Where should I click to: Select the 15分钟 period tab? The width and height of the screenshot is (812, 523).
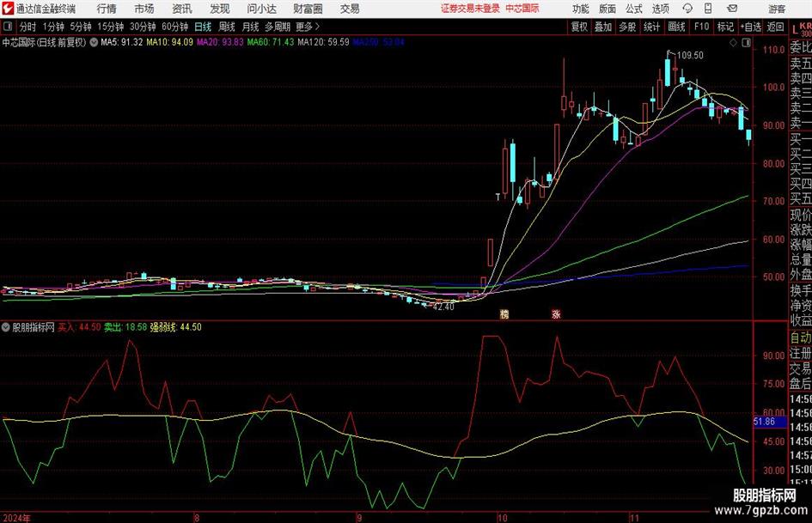click(x=111, y=27)
